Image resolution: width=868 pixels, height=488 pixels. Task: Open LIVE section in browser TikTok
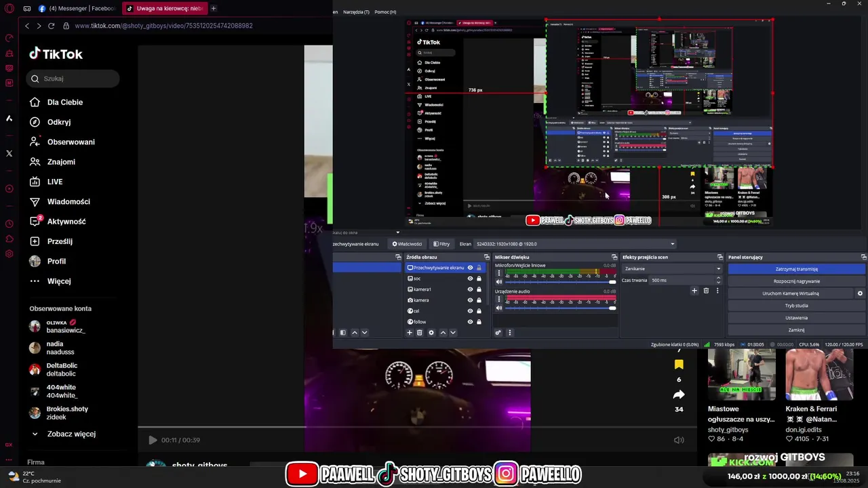coord(46,182)
